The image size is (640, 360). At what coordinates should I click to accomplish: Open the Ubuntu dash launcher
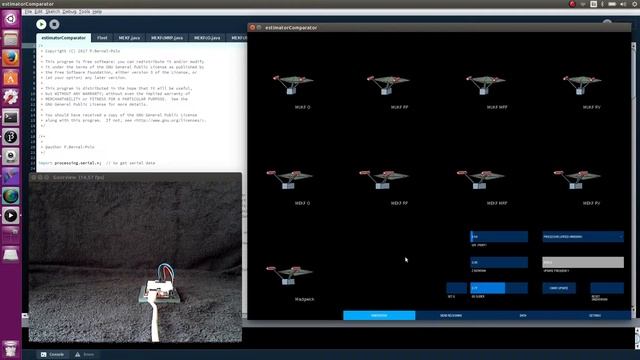(x=11, y=19)
